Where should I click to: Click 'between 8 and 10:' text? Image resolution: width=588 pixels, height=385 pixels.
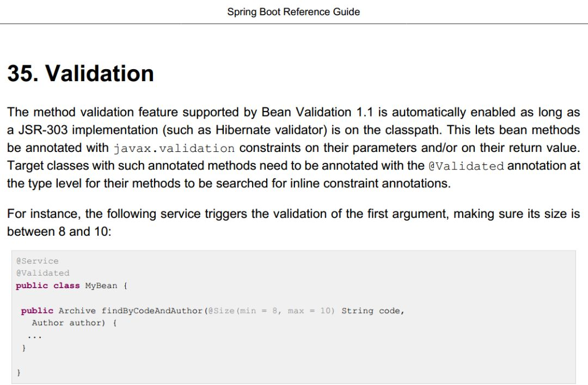[x=59, y=231]
